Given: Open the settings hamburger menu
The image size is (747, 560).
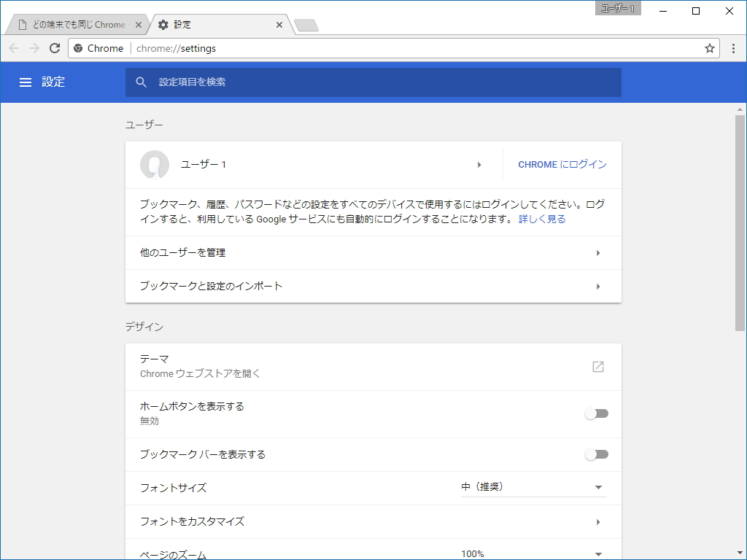Looking at the screenshot, I should pos(26,82).
